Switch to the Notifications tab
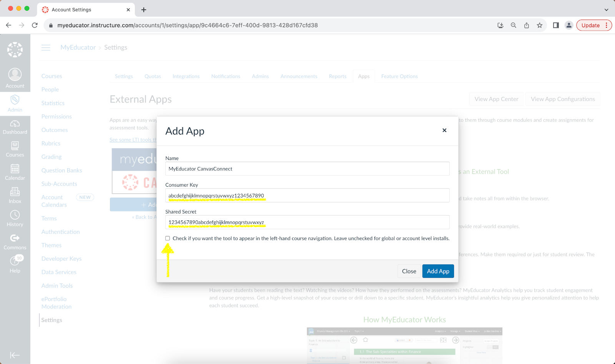The height and width of the screenshot is (364, 615). coord(226,76)
